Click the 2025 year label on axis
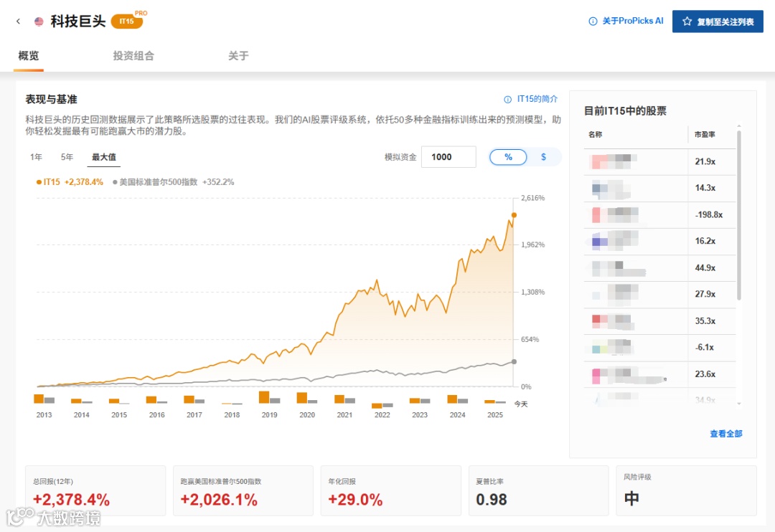 [494, 415]
